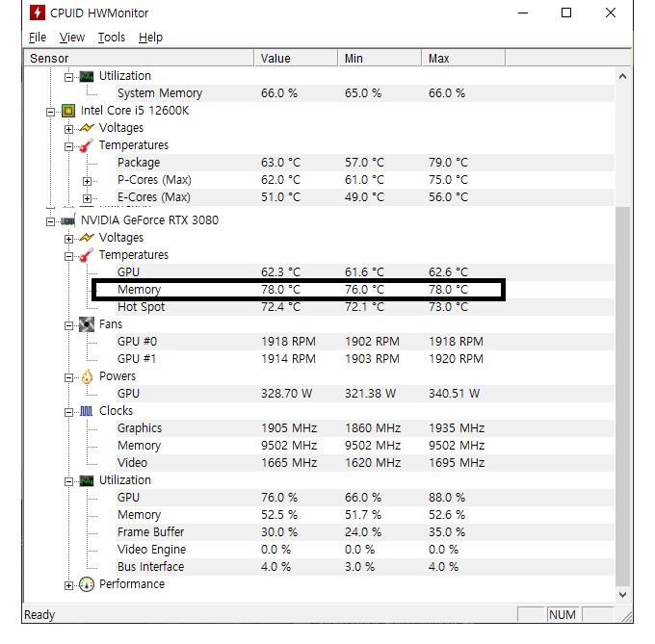655x644 pixels.
Task: Click the Fans fan icon
Action: [87, 324]
